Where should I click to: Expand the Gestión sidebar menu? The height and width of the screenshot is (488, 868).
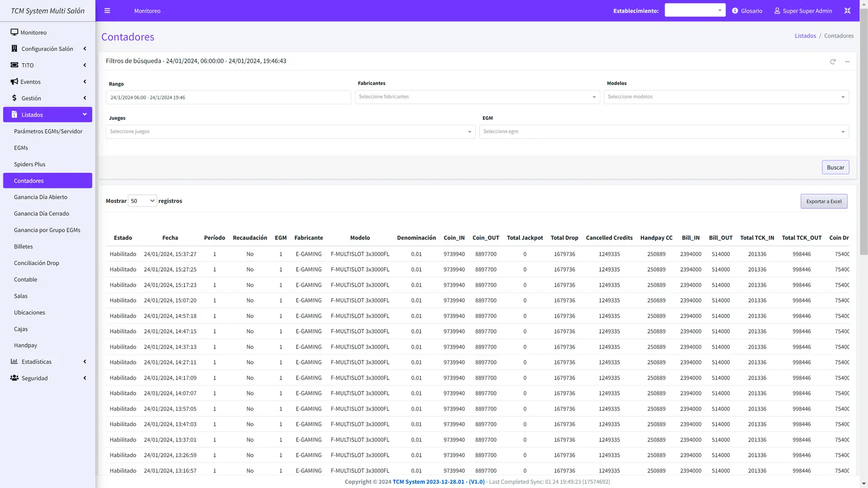47,98
